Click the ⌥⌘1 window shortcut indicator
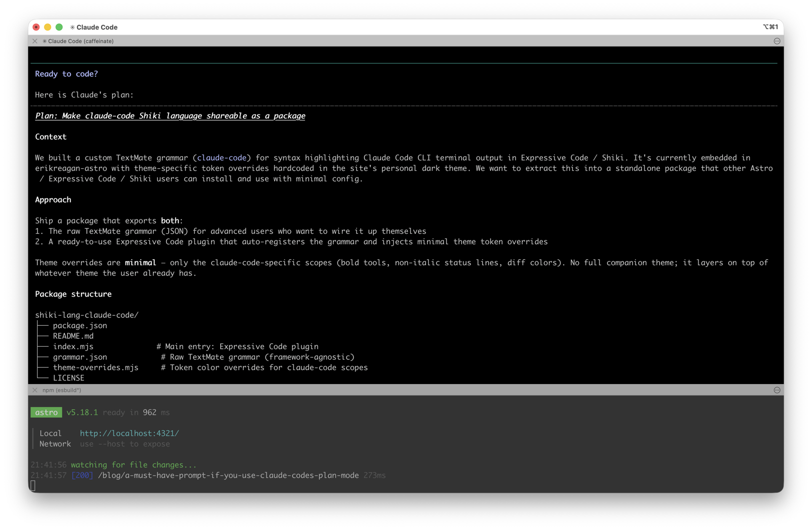812x530 pixels. coord(770,27)
